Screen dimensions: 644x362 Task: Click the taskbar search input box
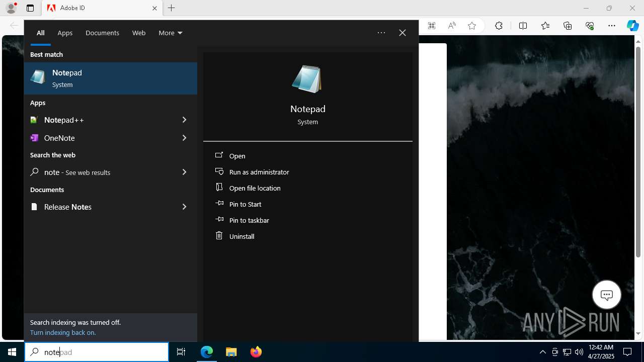pyautogui.click(x=97, y=352)
